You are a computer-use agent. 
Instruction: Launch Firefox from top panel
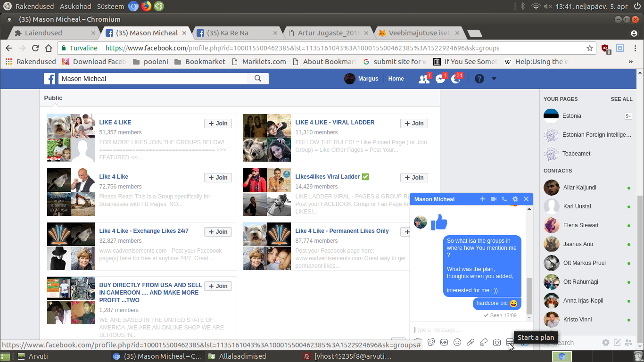(x=146, y=6)
